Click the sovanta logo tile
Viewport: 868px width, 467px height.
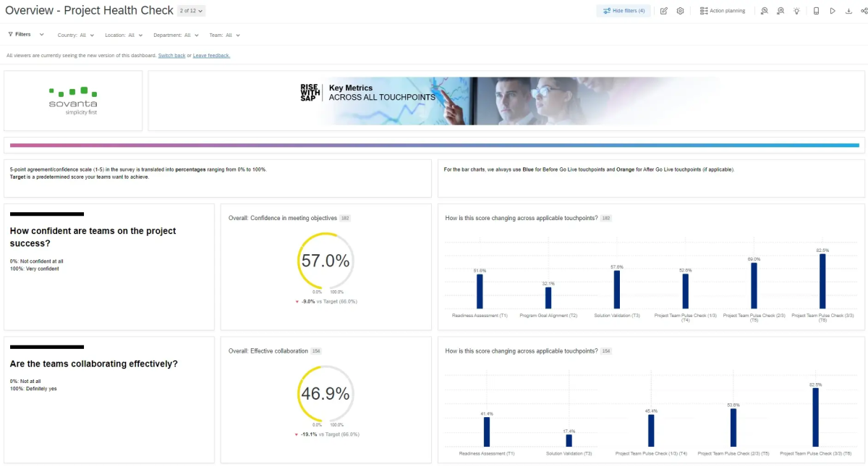73,101
